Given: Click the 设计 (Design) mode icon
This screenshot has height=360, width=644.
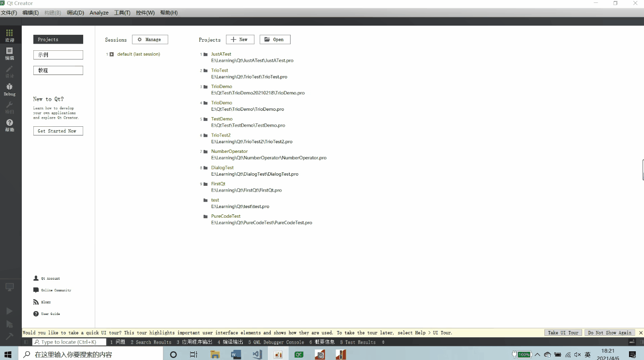Looking at the screenshot, I should tap(10, 72).
